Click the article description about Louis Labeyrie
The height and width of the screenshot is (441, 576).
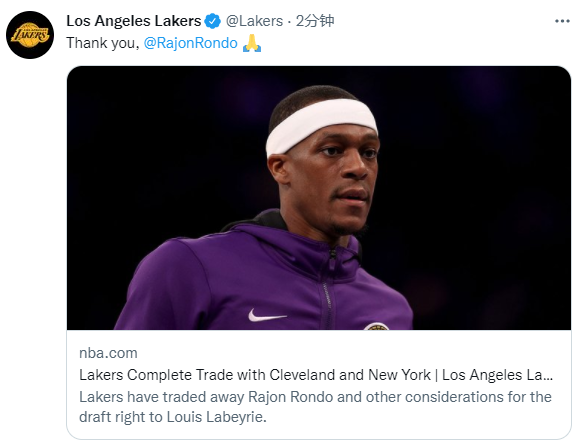315,407
